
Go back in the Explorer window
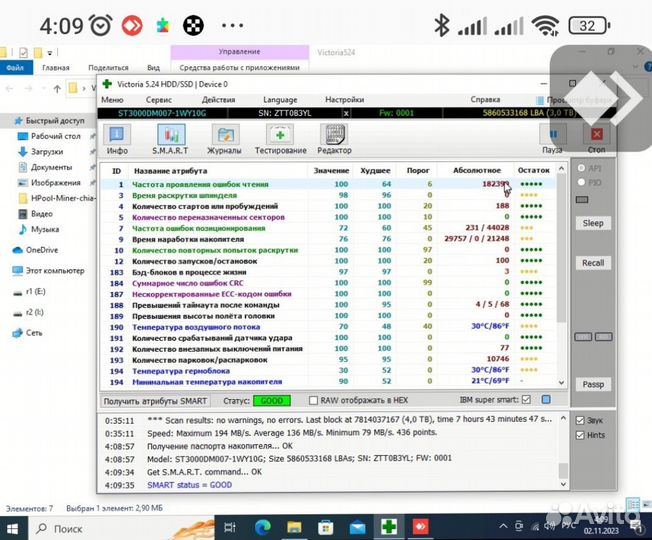click(10, 88)
